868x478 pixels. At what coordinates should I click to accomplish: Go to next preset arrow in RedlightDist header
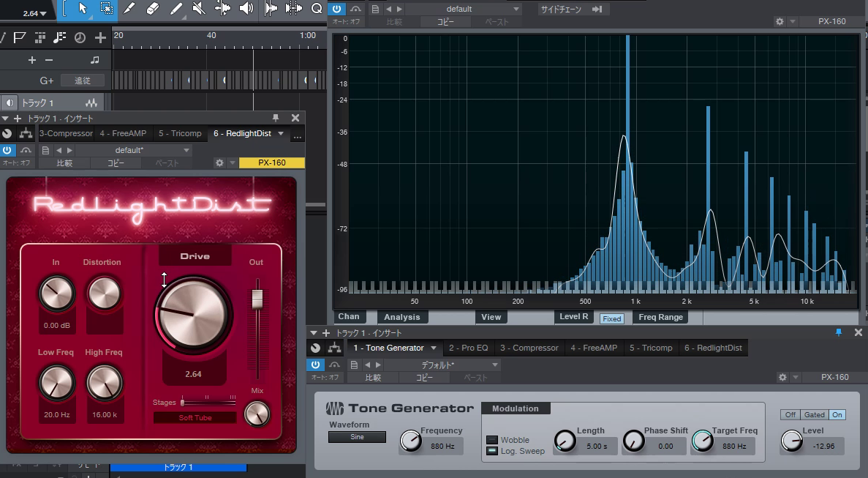tap(69, 150)
